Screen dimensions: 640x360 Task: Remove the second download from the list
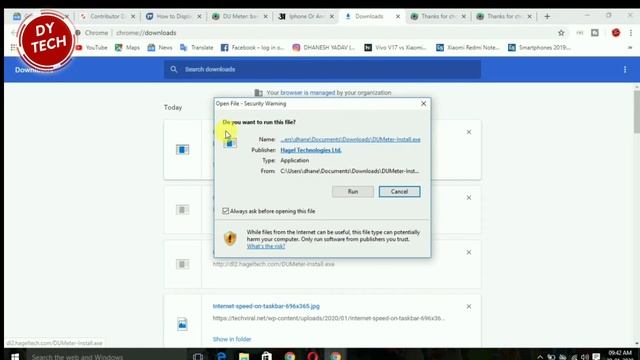point(469,198)
